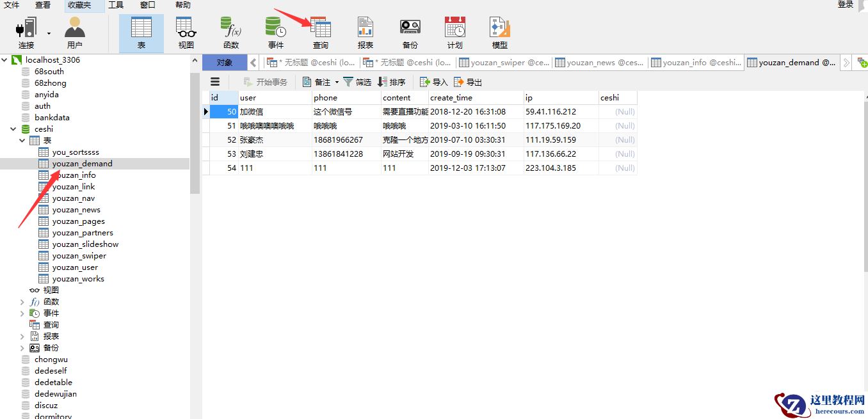
Task: Click the 导出 export button
Action: [468, 82]
